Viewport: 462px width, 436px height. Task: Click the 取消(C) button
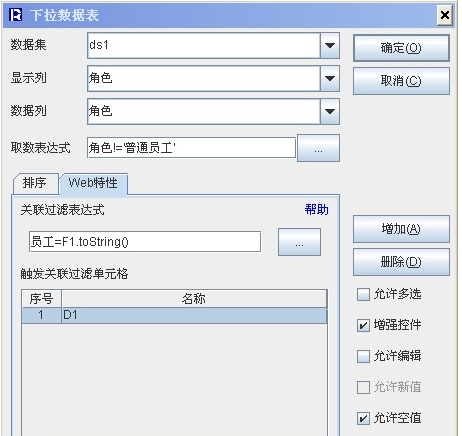coord(401,81)
